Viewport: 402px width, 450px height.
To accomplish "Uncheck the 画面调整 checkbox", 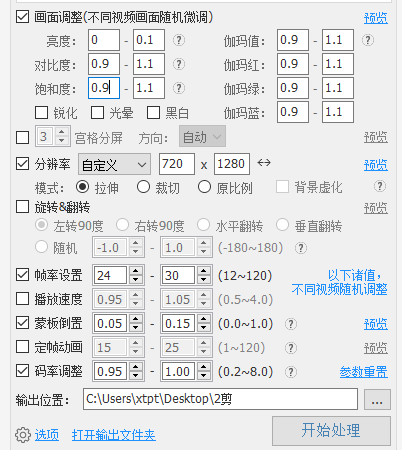I will tap(22, 17).
